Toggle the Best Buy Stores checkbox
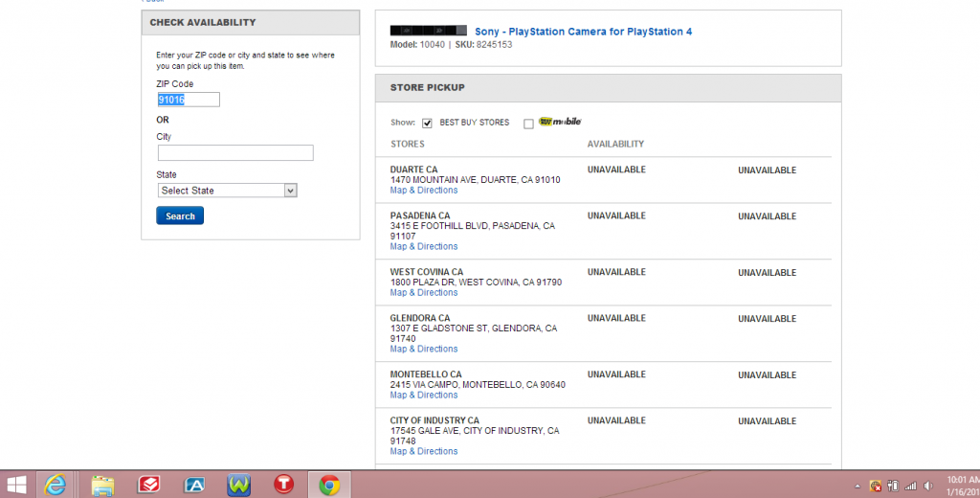 pos(427,124)
